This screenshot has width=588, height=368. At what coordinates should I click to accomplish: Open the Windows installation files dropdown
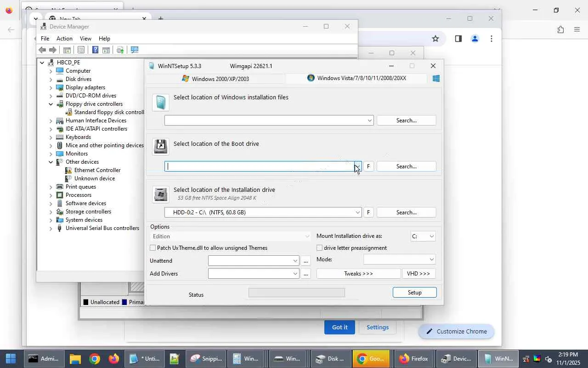(x=369, y=121)
